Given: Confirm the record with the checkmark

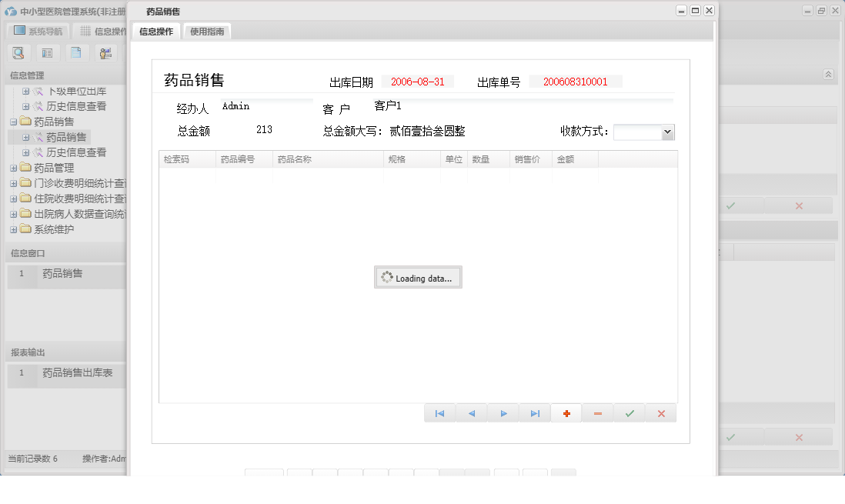Looking at the screenshot, I should [629, 413].
